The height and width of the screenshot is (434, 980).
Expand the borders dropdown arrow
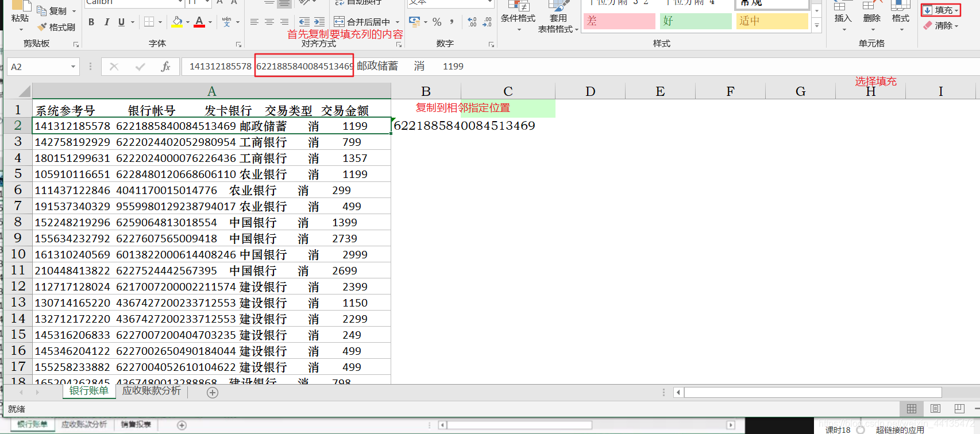160,22
